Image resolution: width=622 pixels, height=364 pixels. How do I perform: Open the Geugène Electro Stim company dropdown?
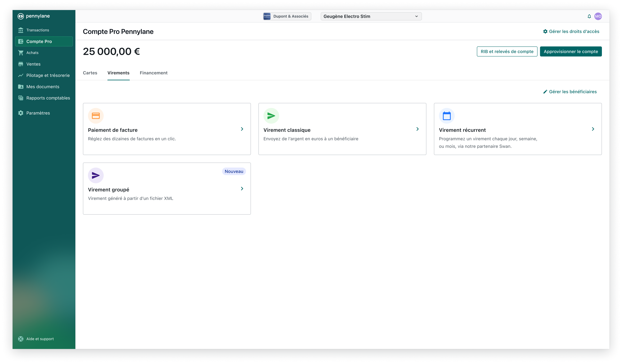pos(371,16)
